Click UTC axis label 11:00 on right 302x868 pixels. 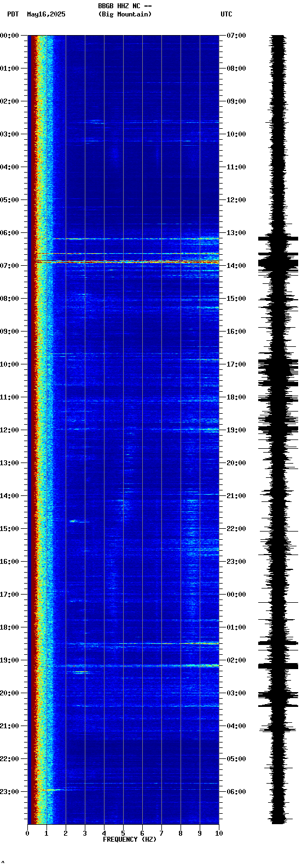(236, 167)
